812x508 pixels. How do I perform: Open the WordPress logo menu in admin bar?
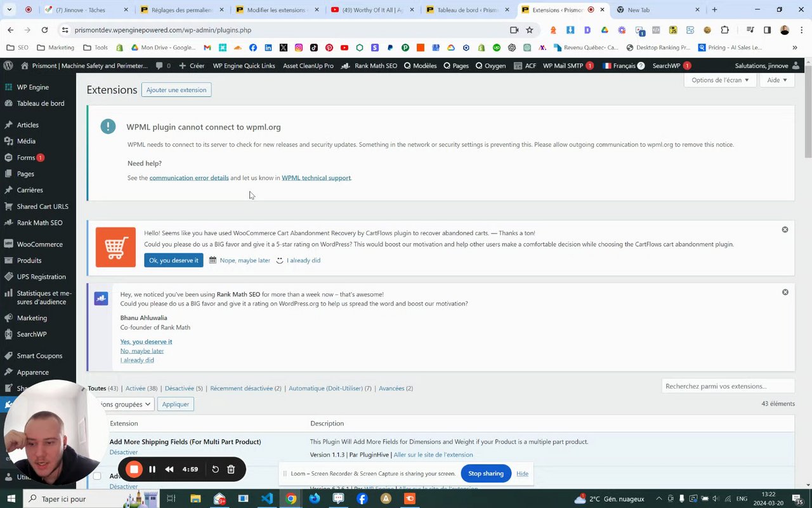[x=8, y=65]
